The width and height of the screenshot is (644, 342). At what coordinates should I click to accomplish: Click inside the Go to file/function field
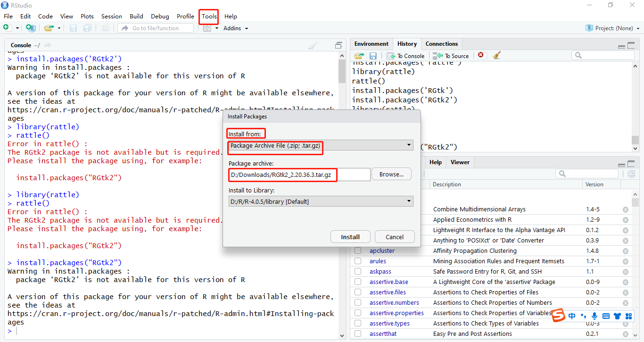156,28
